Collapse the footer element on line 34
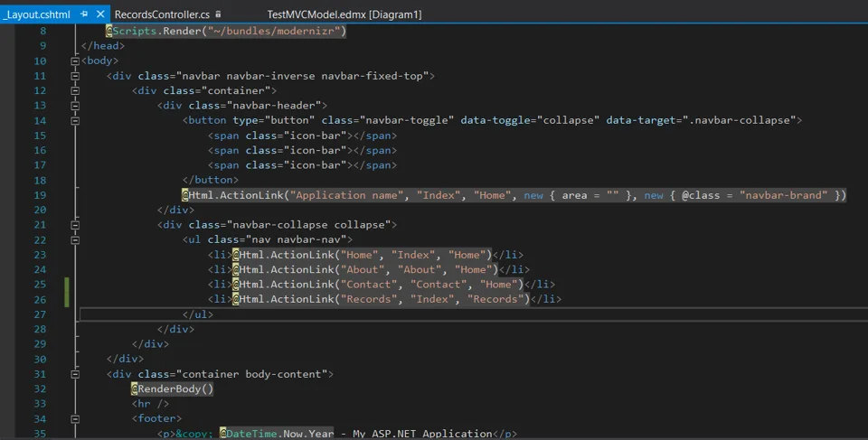The image size is (868, 440). (75, 419)
